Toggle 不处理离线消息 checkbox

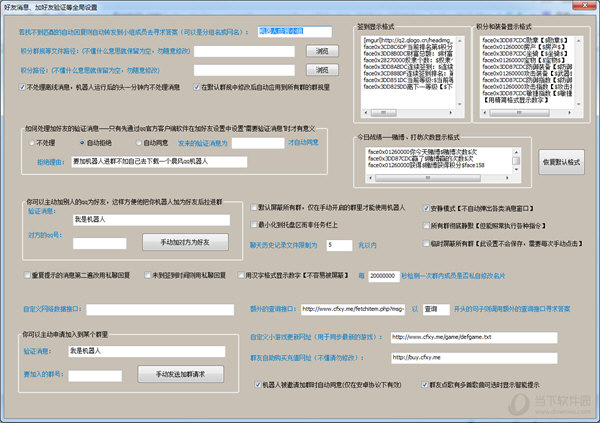click(x=24, y=89)
